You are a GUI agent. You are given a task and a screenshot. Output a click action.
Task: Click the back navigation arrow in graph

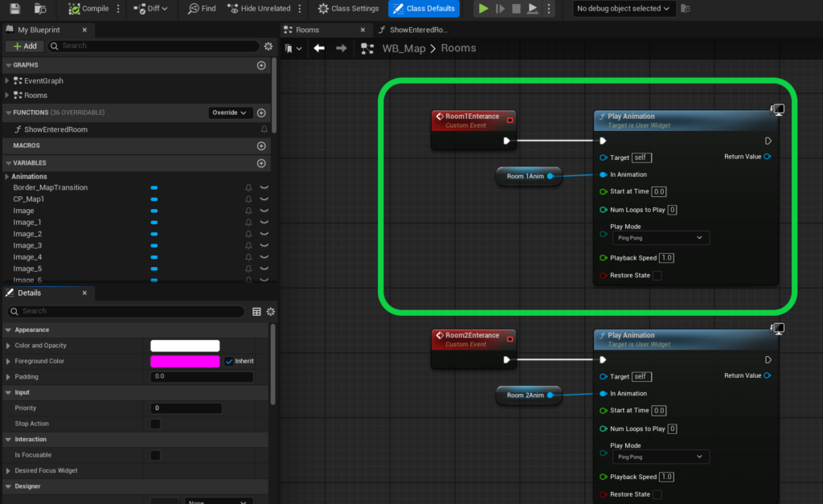click(x=319, y=48)
